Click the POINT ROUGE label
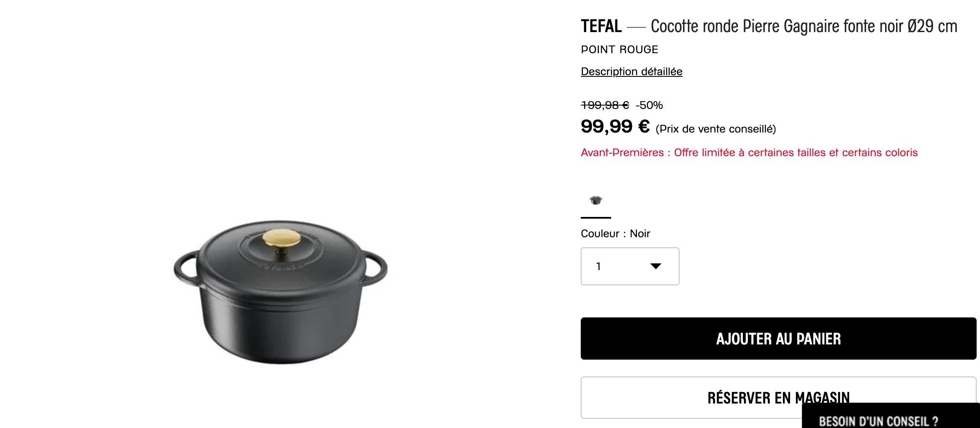 coord(619,50)
